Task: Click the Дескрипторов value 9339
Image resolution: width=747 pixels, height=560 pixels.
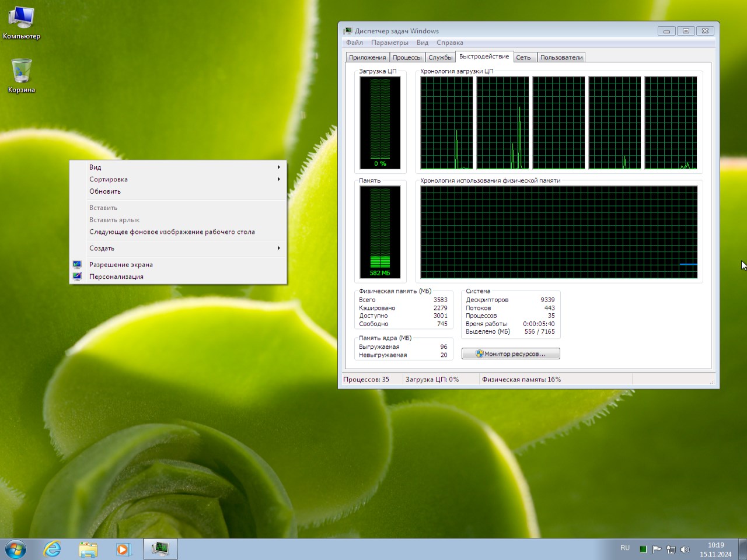Action: (547, 300)
